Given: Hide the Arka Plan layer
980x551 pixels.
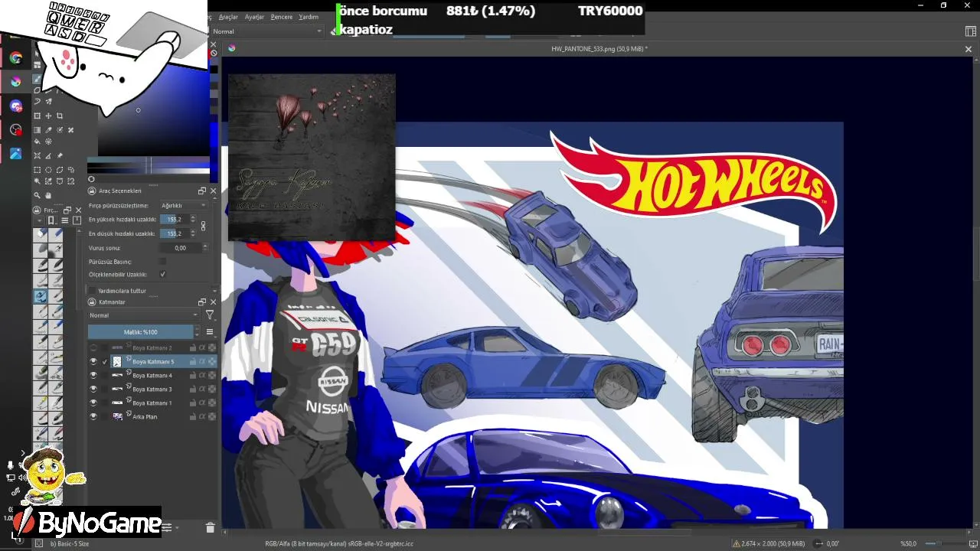Looking at the screenshot, I should (x=93, y=416).
